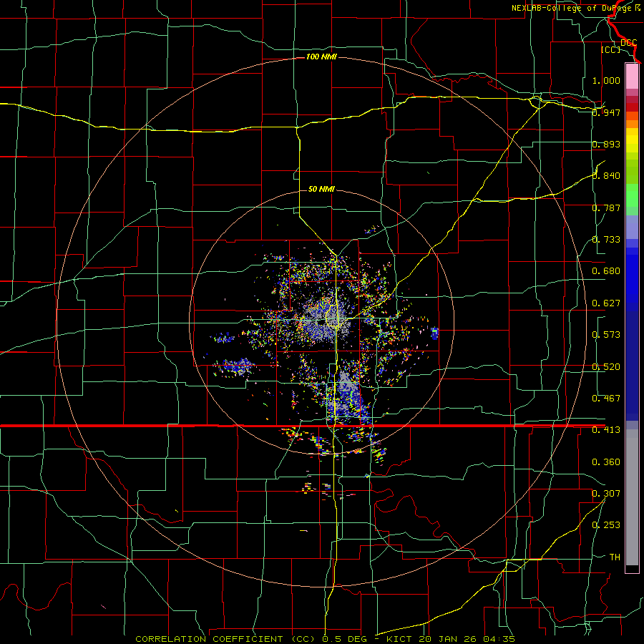The image size is (644, 644).
Task: Click the [CC] legend unit label
Action: click(611, 49)
